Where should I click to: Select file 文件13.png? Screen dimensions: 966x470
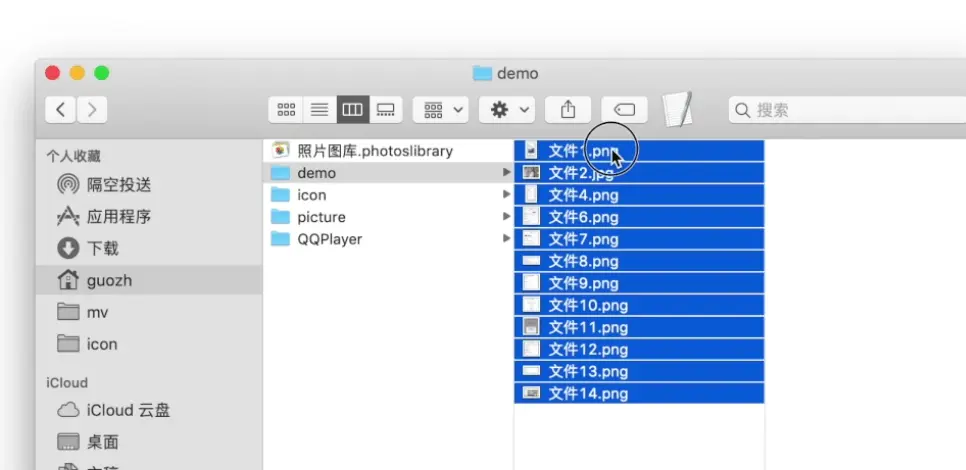pyautogui.click(x=639, y=372)
